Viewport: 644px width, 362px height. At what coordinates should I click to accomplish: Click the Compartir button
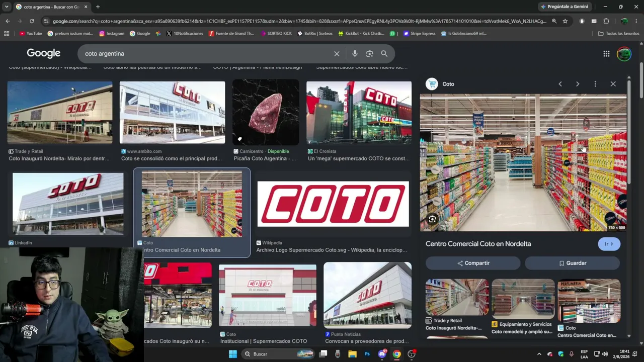tap(473, 263)
